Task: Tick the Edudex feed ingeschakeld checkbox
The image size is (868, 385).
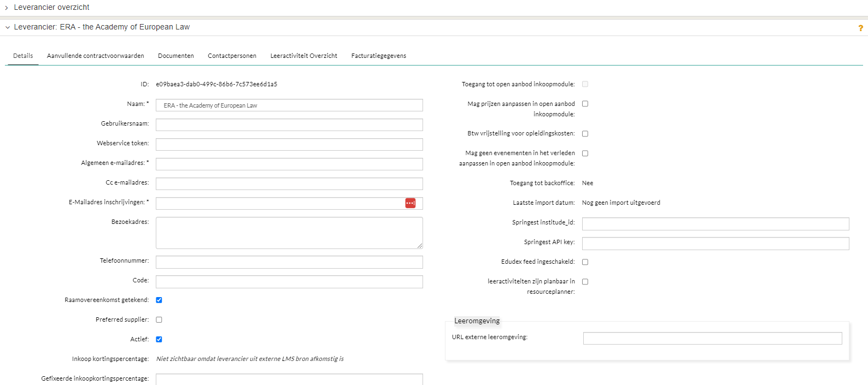Action: tap(585, 262)
